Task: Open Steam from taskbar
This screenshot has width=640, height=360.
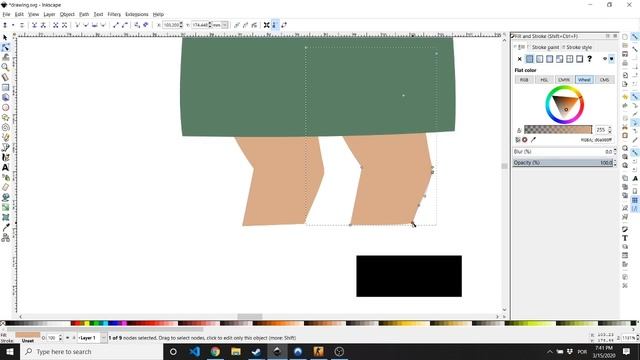Action: (256, 351)
